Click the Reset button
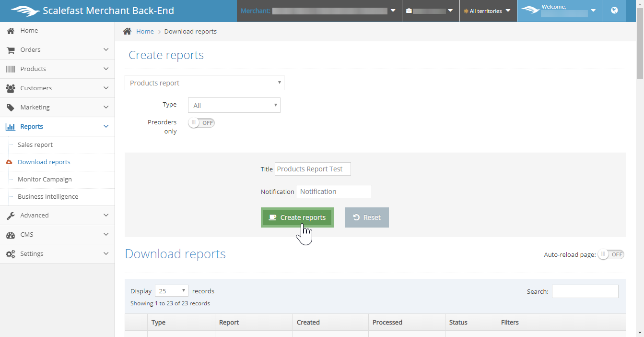Viewport: 644px width, 337px height. (367, 217)
